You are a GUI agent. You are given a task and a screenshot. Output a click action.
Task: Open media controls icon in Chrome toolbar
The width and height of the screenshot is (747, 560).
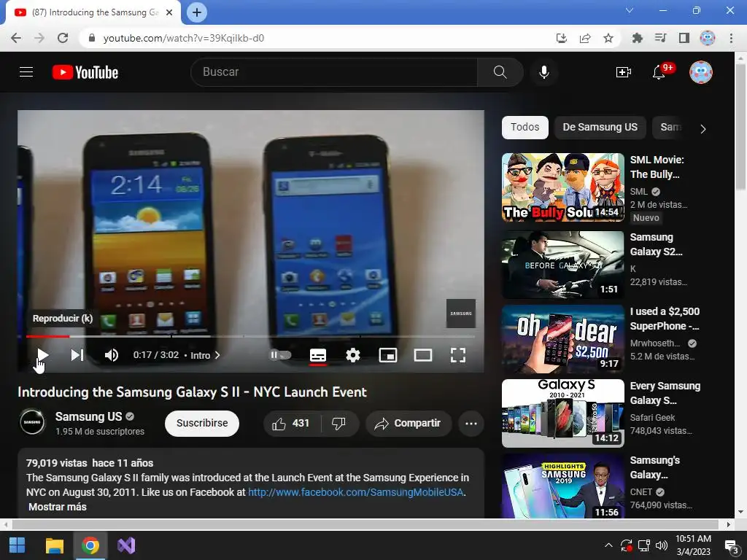click(x=660, y=38)
